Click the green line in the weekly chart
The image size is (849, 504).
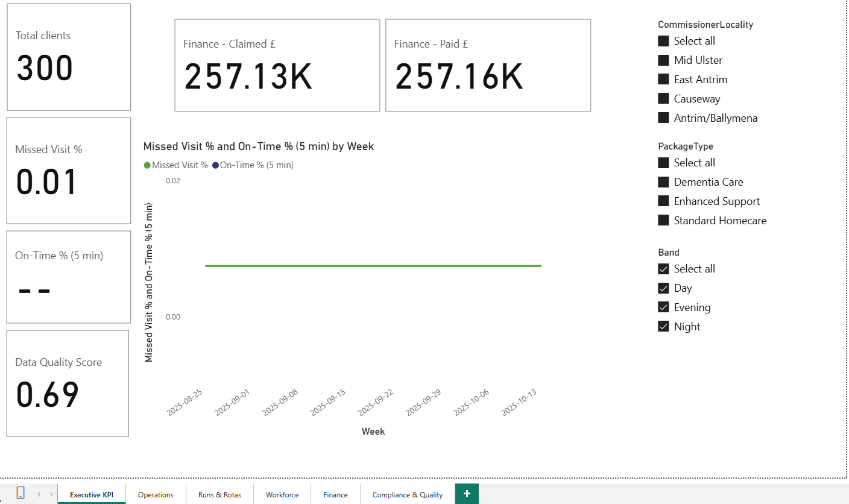click(x=374, y=265)
